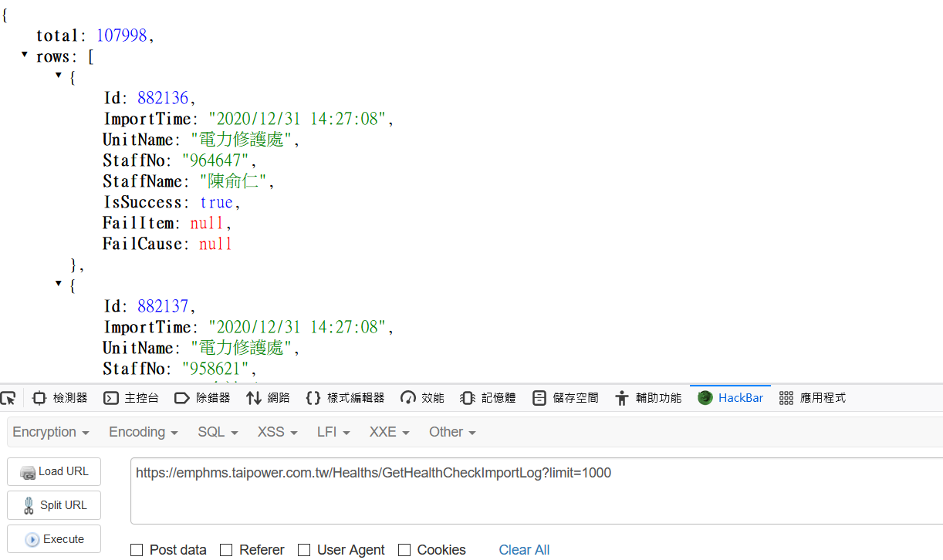The height and width of the screenshot is (560, 943).
Task: Switch to Style Editor (樣式編輯器) tab
Action: pyautogui.click(x=345, y=398)
